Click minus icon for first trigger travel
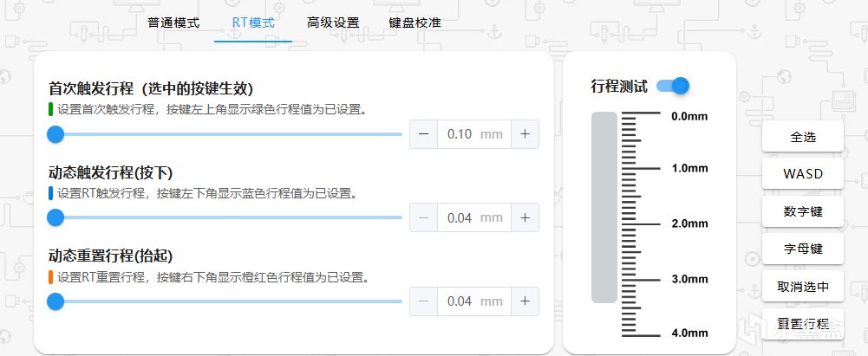Screen dimensions: 868x356 423,134
